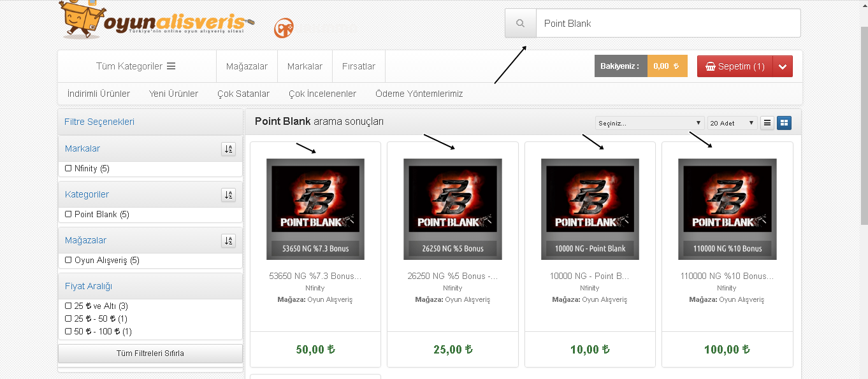The height and width of the screenshot is (379, 868).
Task: Check the 25 ₺ - 50 ₺ filter
Action: tap(68, 319)
